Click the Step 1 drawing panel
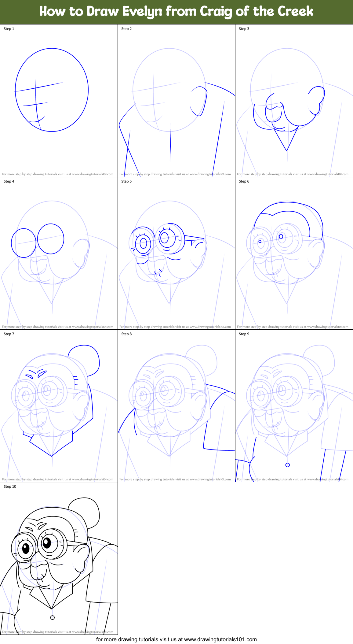353x644 pixels. pos(59,101)
